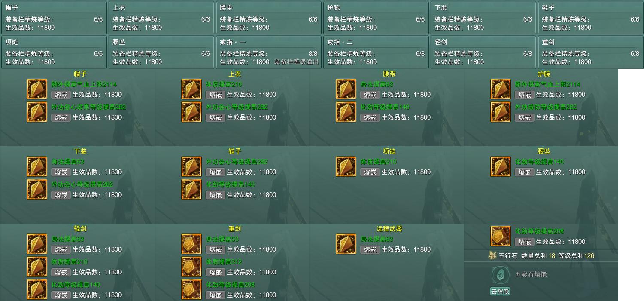
Task: Select the 护腕 refinement slot panel
Action: [376, 18]
